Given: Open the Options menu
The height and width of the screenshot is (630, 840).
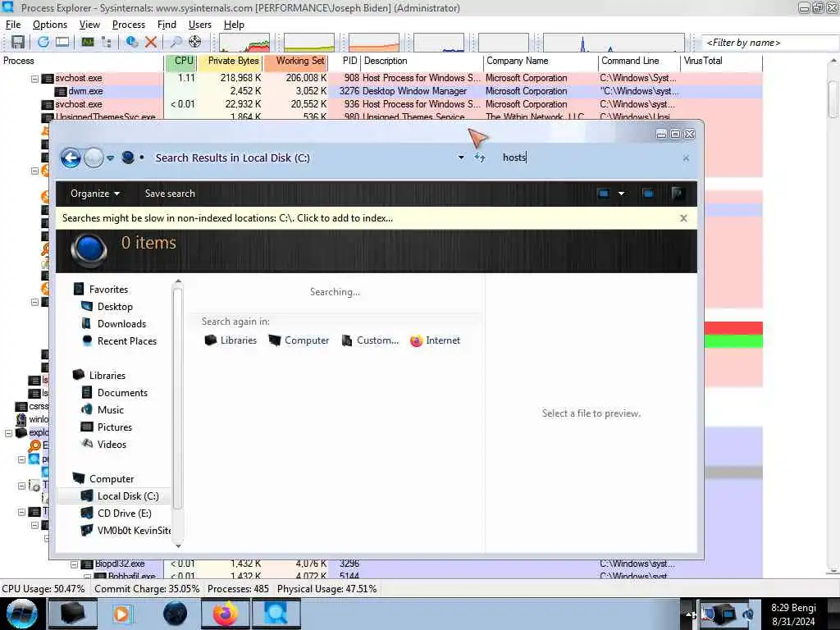Looking at the screenshot, I should tap(50, 25).
